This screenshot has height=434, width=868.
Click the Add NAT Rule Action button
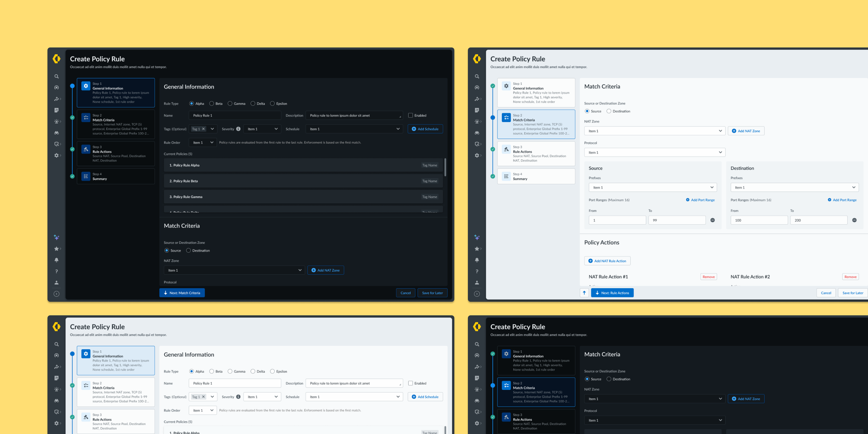click(x=607, y=261)
